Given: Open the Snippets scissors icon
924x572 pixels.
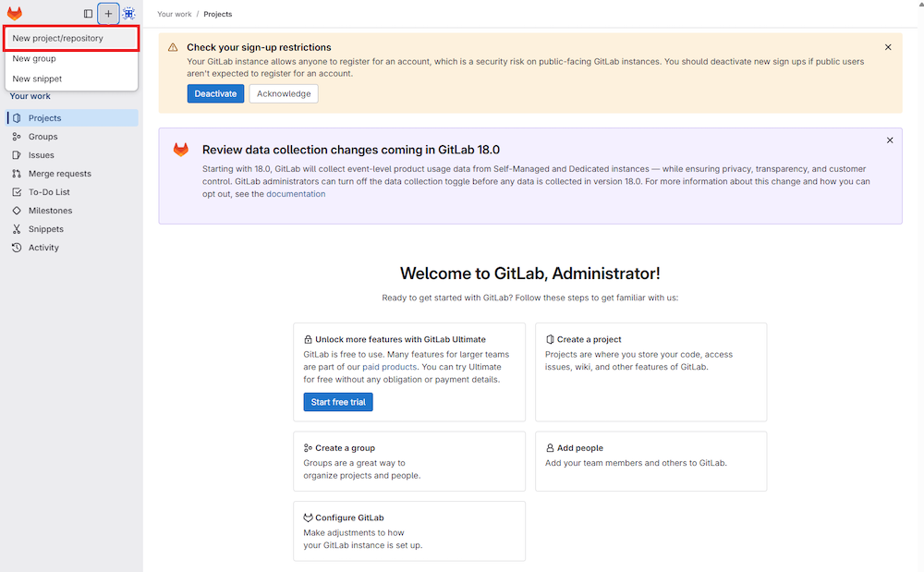Looking at the screenshot, I should point(17,228).
